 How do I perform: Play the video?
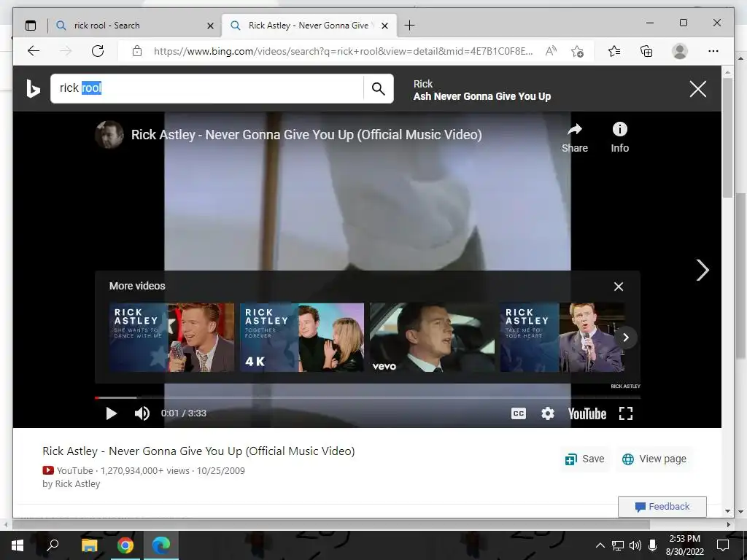pos(111,413)
